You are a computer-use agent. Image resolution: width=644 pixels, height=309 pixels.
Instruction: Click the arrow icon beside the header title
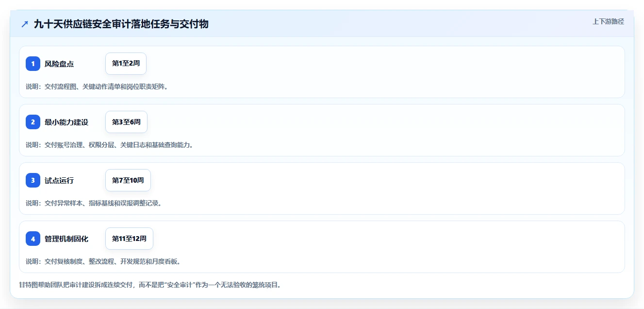coord(25,24)
